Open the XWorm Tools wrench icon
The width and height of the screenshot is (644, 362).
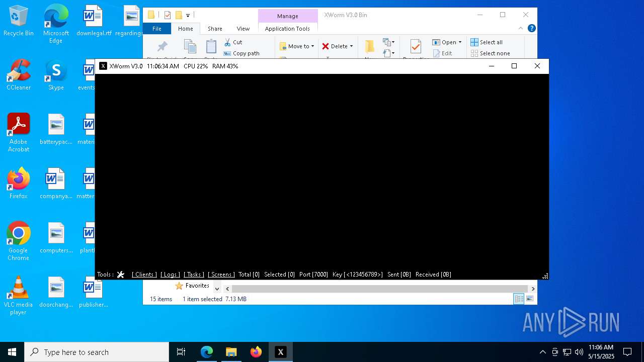pyautogui.click(x=121, y=275)
